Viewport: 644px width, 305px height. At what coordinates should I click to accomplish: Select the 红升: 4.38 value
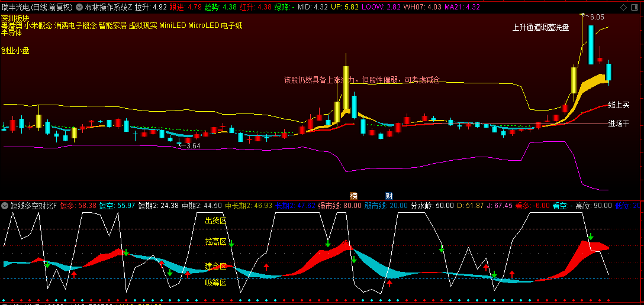tap(256, 7)
